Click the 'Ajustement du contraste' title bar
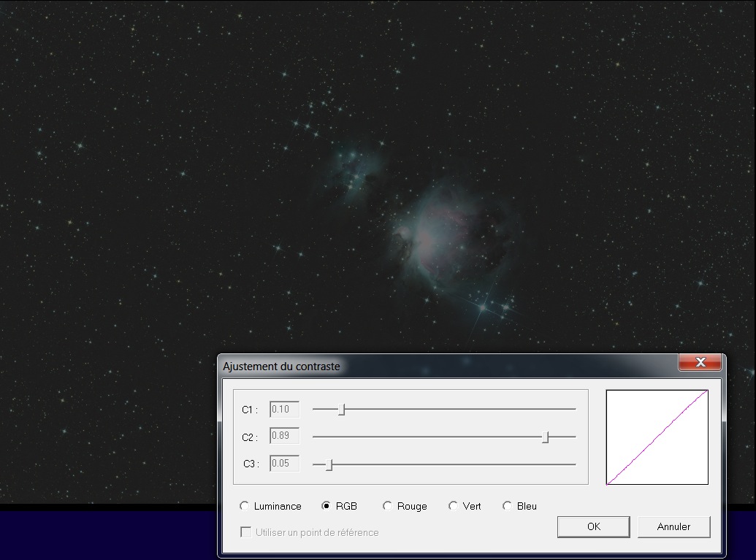Viewport: 756px width, 560px height. pos(438,366)
